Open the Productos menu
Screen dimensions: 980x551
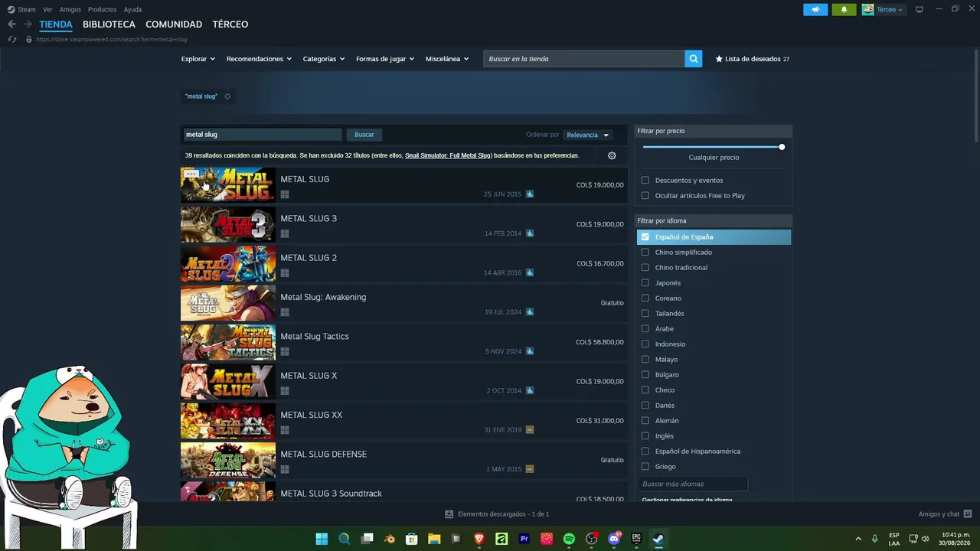click(x=103, y=9)
